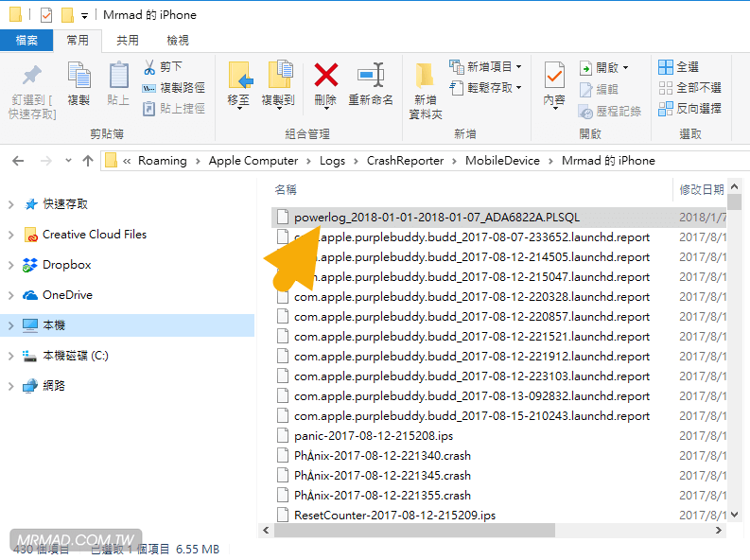This screenshot has height=560, width=750.
Task: Sort by Name (名稱) column header
Action: pyautogui.click(x=286, y=190)
